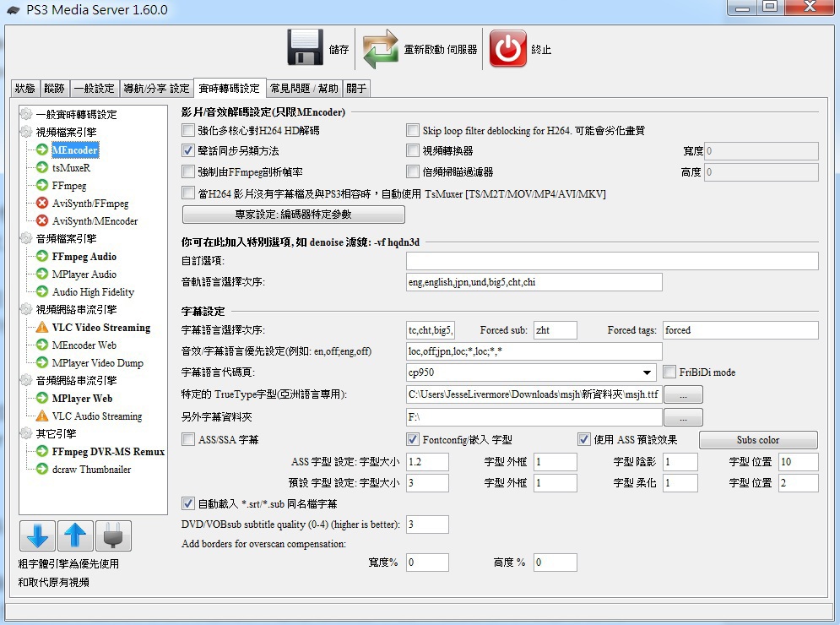Click gear icon of 視頻網絡串流引擎 group
Image resolution: width=840 pixels, height=625 pixels.
pyautogui.click(x=26, y=309)
